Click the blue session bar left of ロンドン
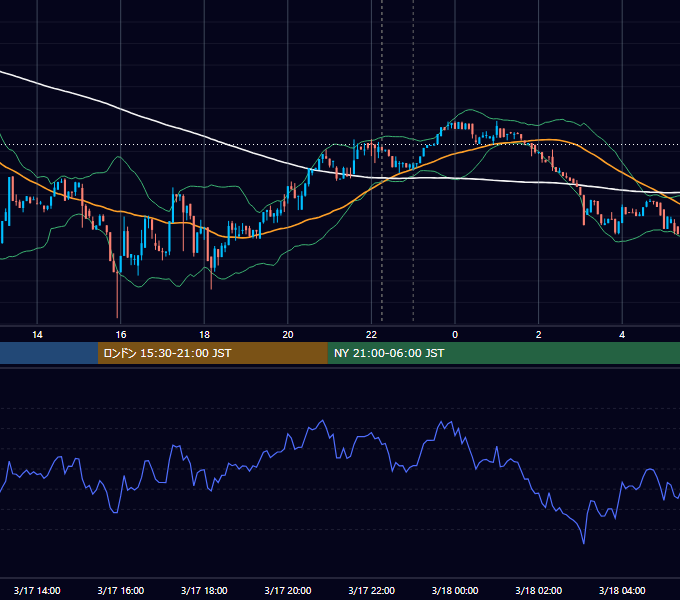The width and height of the screenshot is (680, 600). click(x=49, y=353)
